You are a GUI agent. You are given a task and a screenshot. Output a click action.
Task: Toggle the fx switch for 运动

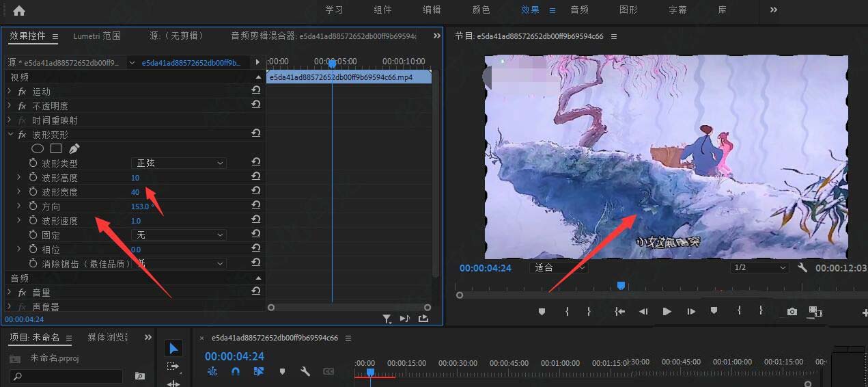(22, 92)
